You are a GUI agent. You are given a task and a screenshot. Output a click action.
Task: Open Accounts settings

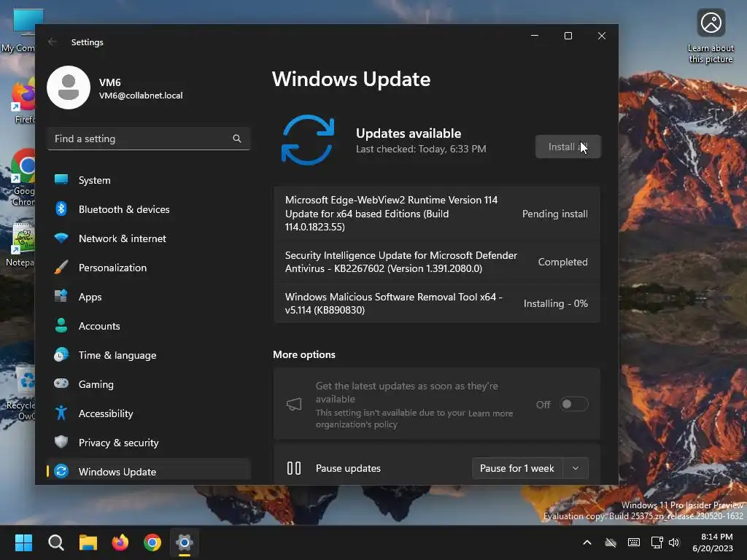pyautogui.click(x=149, y=326)
